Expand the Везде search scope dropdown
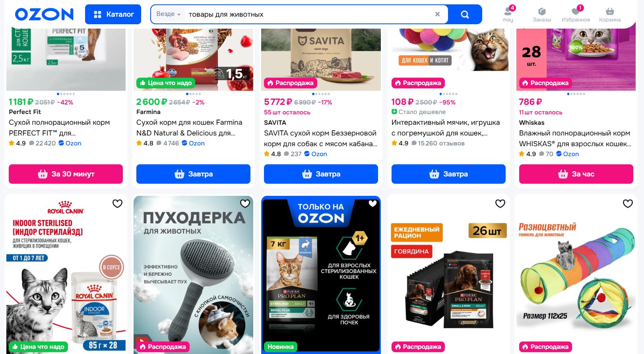The image size is (644, 354). [169, 14]
